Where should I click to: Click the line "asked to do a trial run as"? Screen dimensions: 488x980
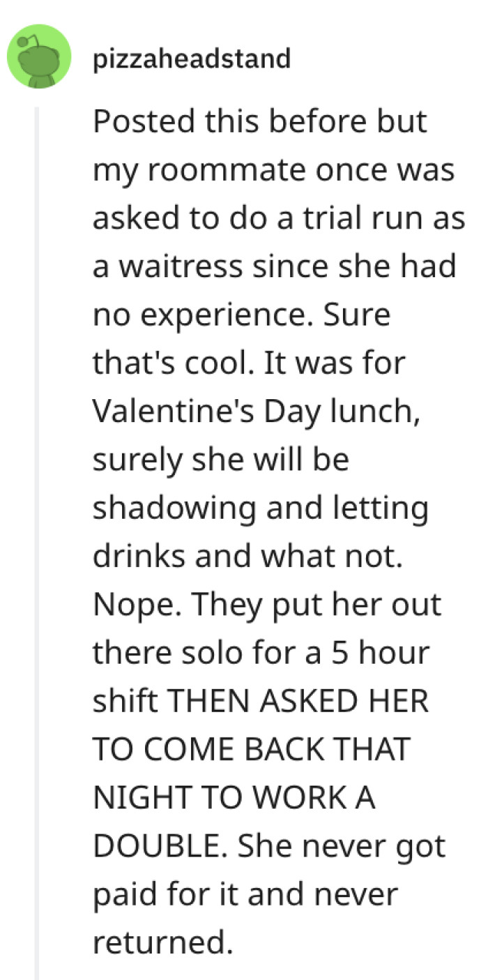coord(279,219)
